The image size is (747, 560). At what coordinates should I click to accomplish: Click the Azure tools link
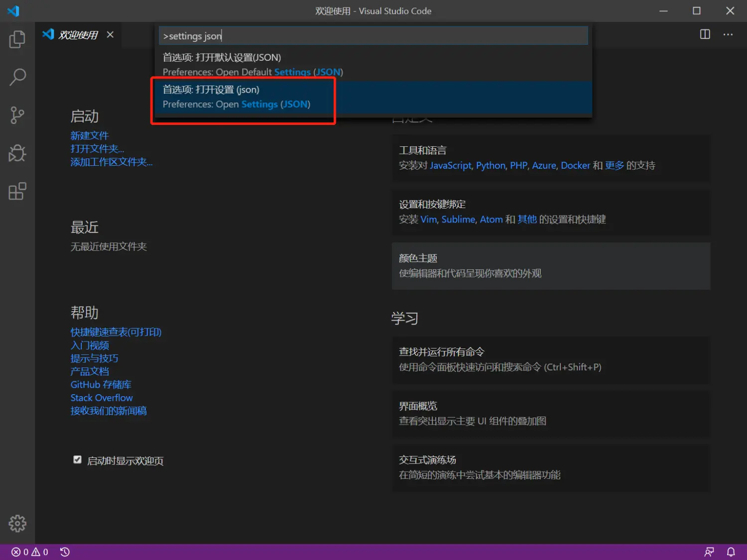click(544, 165)
